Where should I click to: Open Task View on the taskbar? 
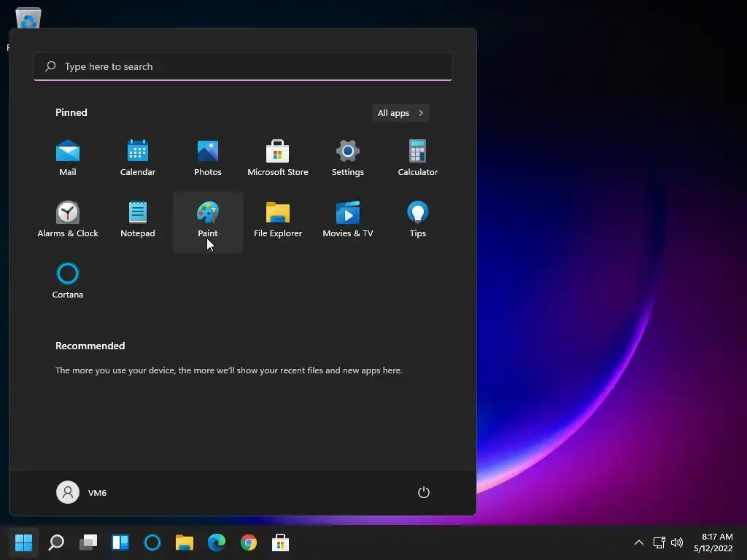[88, 542]
